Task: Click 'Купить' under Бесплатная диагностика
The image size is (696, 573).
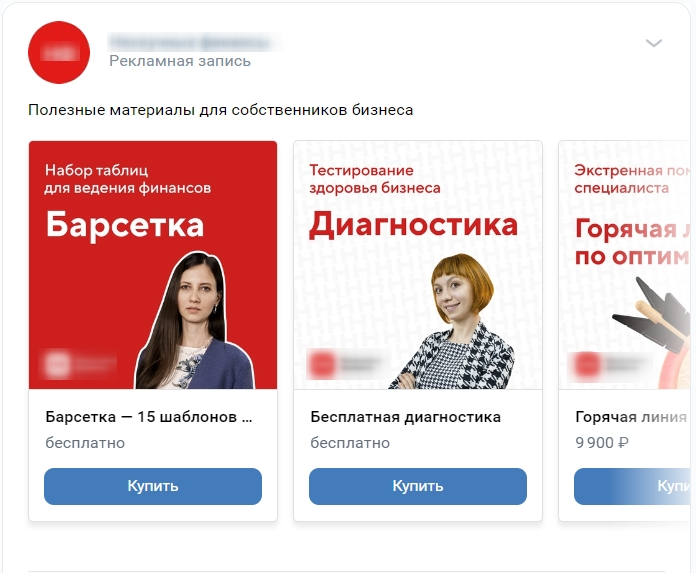Action: pyautogui.click(x=418, y=486)
